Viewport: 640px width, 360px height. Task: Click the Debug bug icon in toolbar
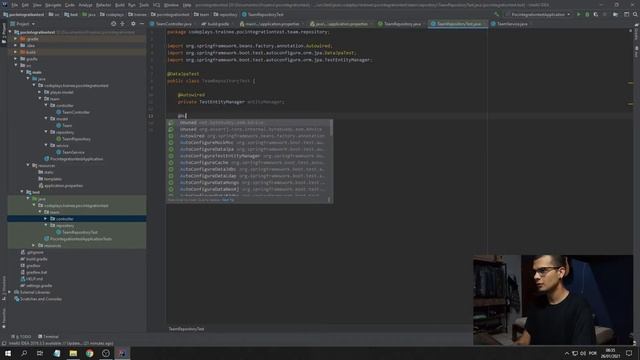click(587, 14)
